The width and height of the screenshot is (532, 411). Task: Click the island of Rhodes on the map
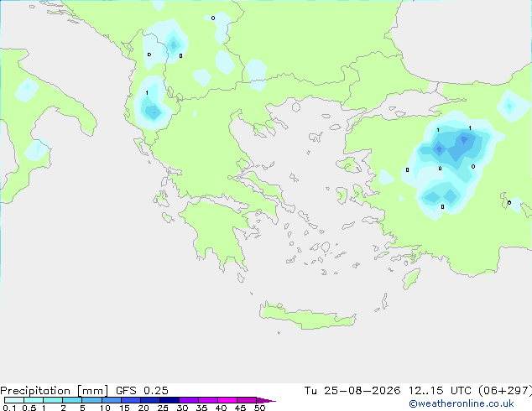411,278
